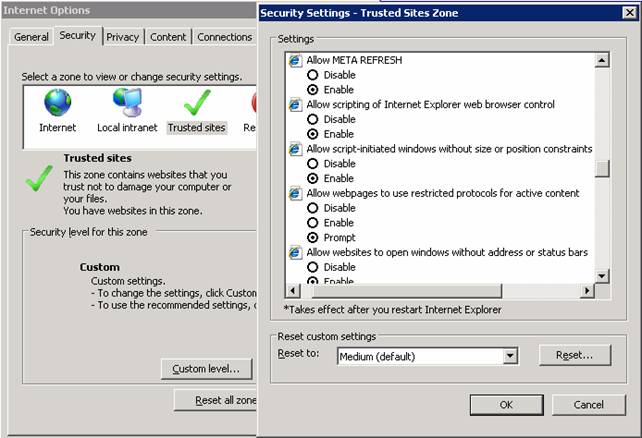Click IE icon beside windows without address bars setting
The image size is (642, 438).
(x=295, y=253)
